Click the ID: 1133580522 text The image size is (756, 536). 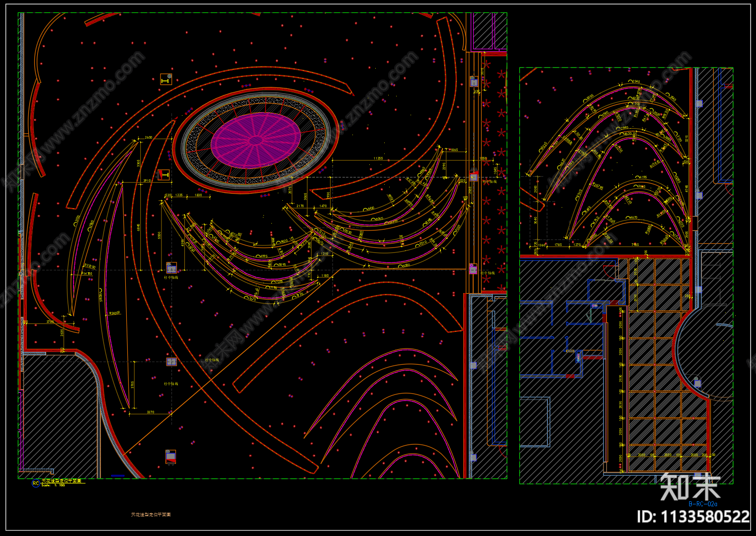tap(693, 517)
